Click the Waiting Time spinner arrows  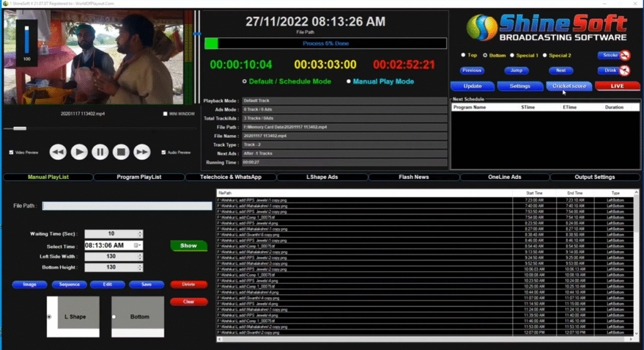140,234
